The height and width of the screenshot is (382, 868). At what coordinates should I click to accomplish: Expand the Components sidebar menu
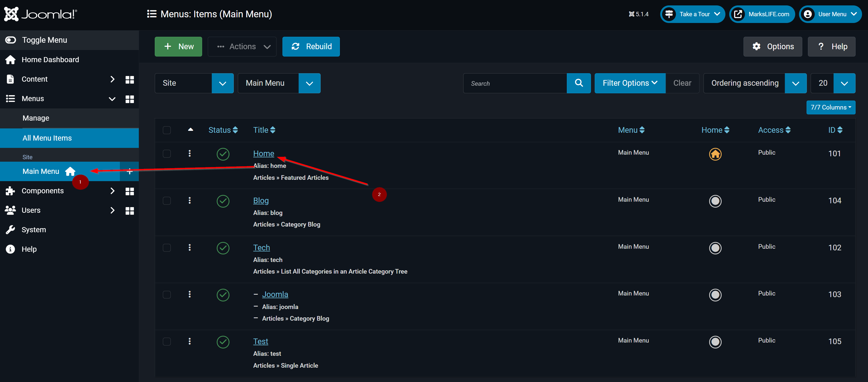[113, 191]
